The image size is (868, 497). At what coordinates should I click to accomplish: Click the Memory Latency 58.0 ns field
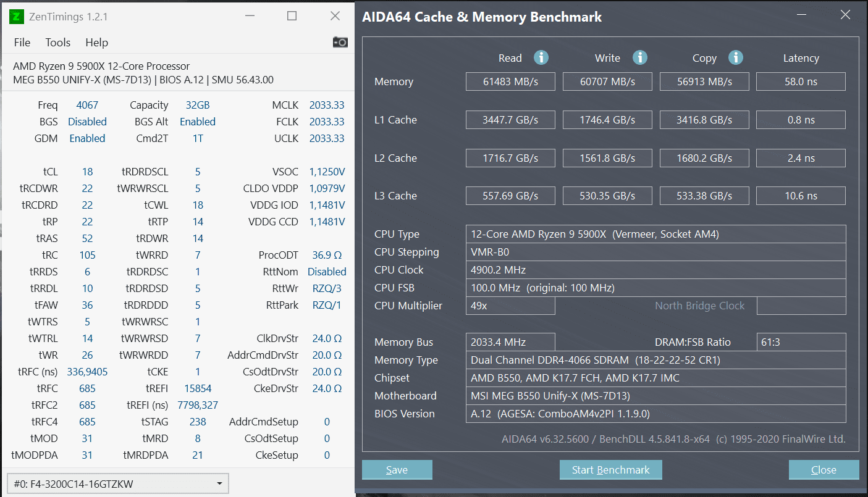801,81
